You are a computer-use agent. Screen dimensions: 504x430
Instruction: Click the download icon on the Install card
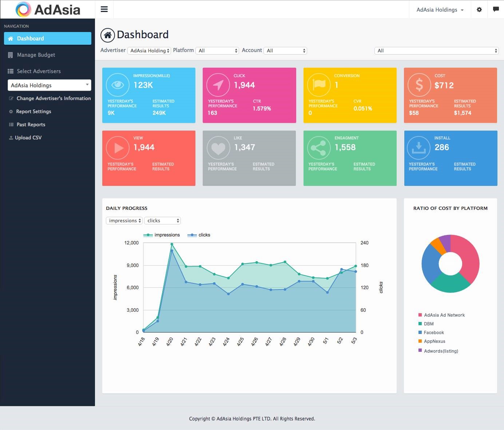click(x=419, y=148)
